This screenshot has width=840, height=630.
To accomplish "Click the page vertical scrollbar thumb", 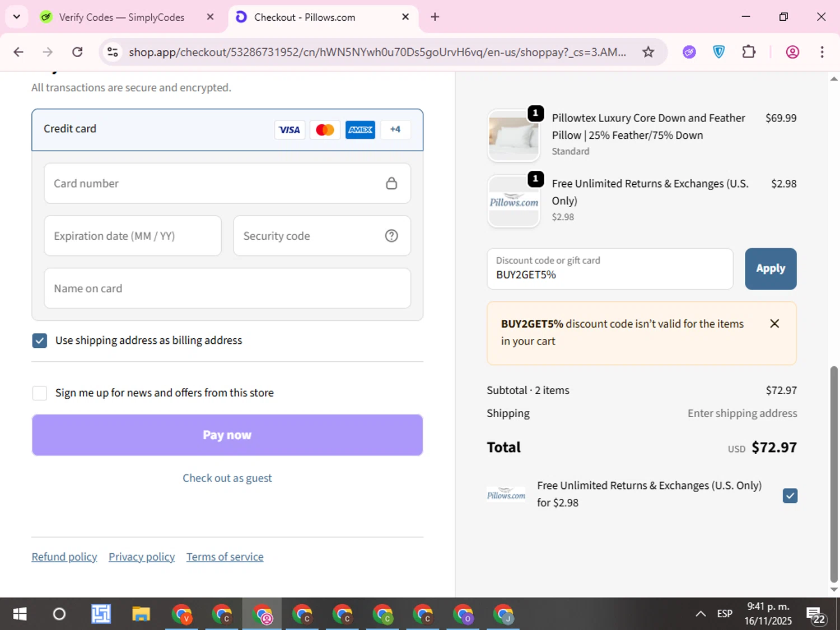I will point(834,474).
